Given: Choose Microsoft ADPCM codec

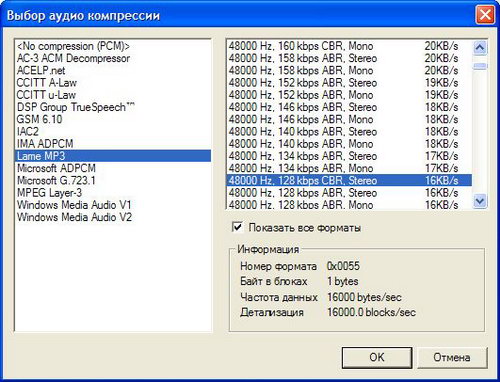Looking at the screenshot, I should 113,168.
